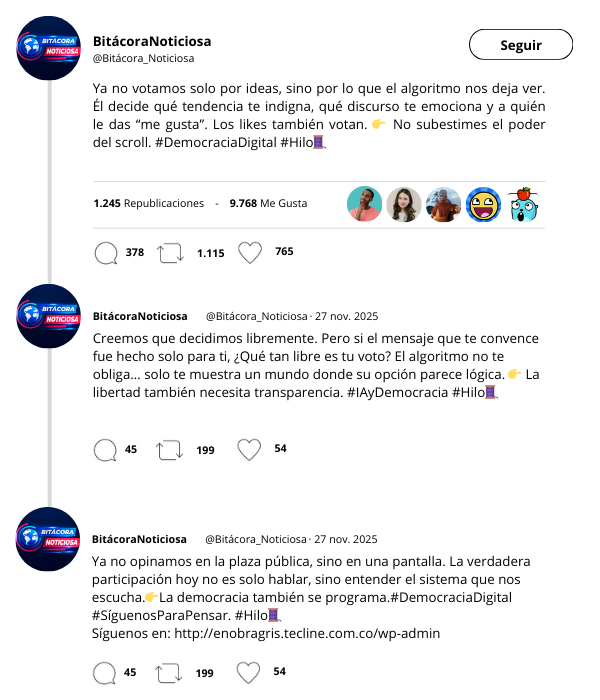Like the first tweet with the heart icon

point(249,252)
